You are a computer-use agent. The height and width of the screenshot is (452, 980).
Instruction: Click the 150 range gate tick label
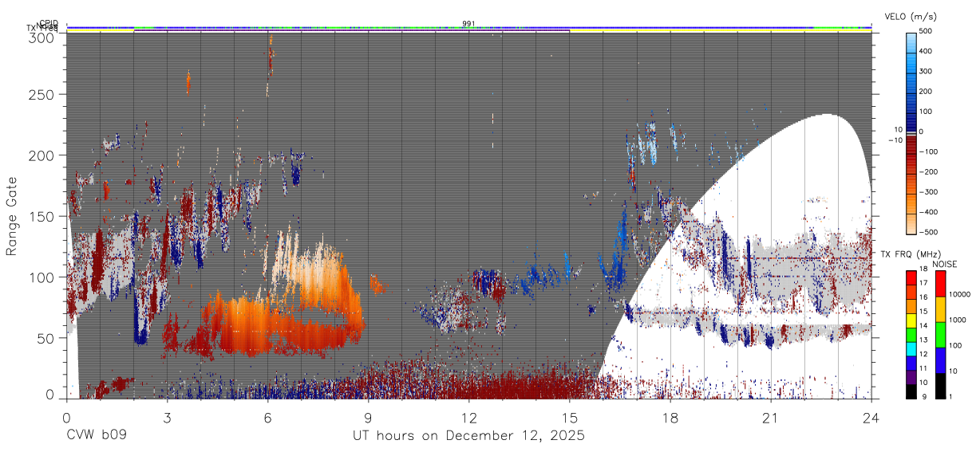pos(41,216)
